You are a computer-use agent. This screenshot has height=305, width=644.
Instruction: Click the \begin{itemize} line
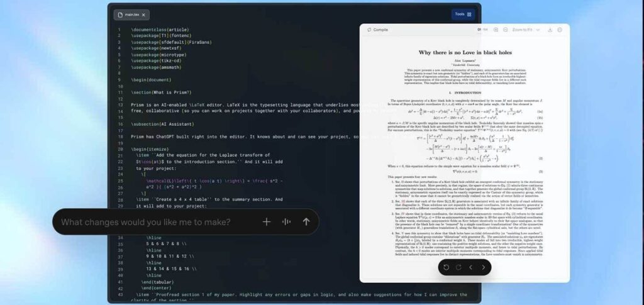pos(150,149)
